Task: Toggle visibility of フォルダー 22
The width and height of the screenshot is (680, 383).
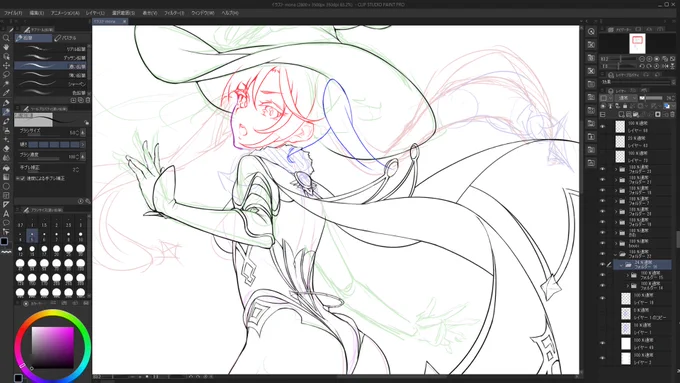Action: [602, 254]
